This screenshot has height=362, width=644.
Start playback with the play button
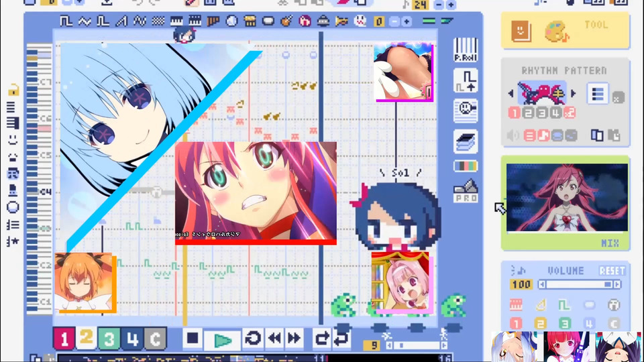pos(222,339)
